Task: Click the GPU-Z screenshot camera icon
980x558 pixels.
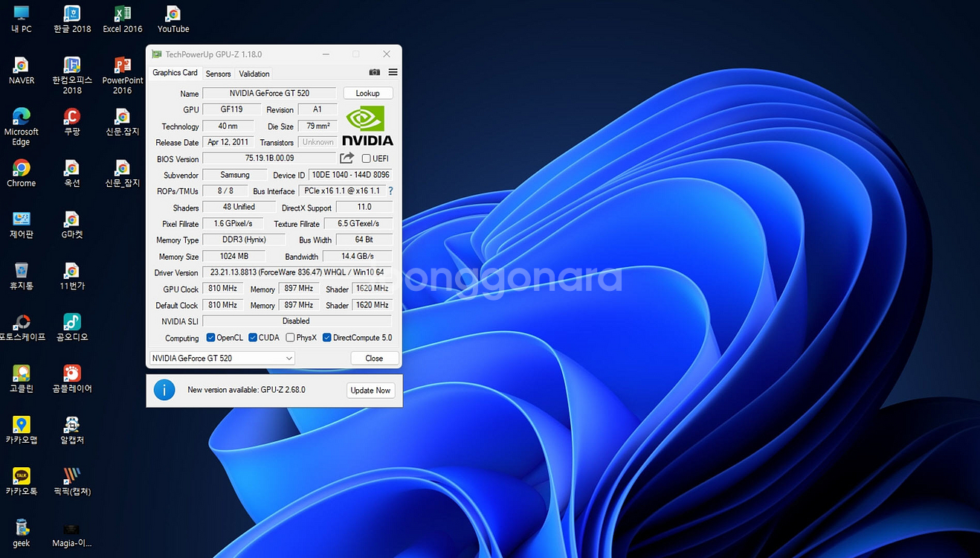Action: (375, 72)
